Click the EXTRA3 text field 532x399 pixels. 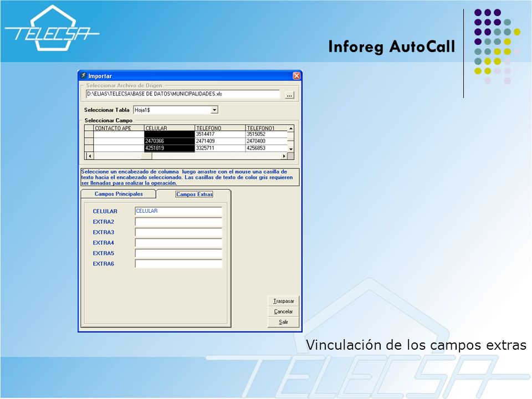178,232
